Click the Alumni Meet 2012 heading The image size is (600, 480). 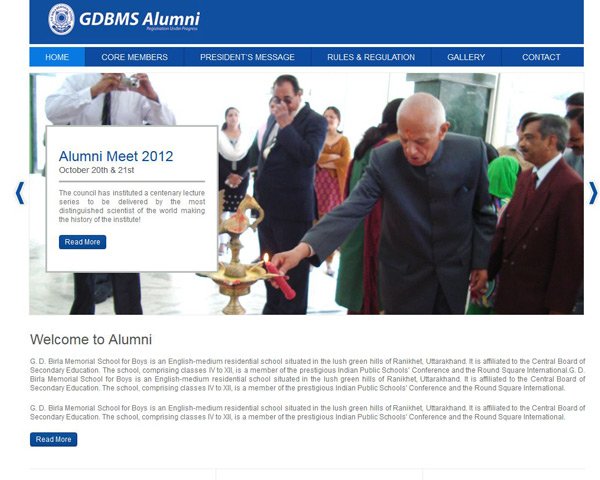[x=116, y=156]
